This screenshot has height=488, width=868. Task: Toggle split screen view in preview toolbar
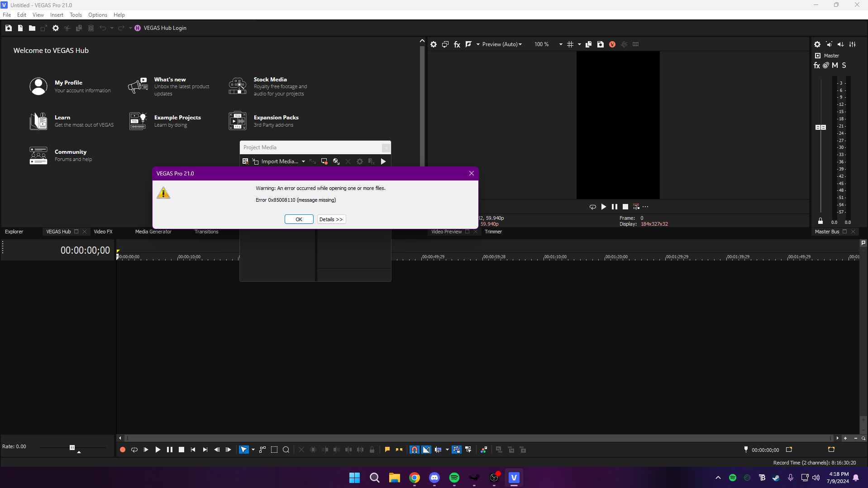469,44
